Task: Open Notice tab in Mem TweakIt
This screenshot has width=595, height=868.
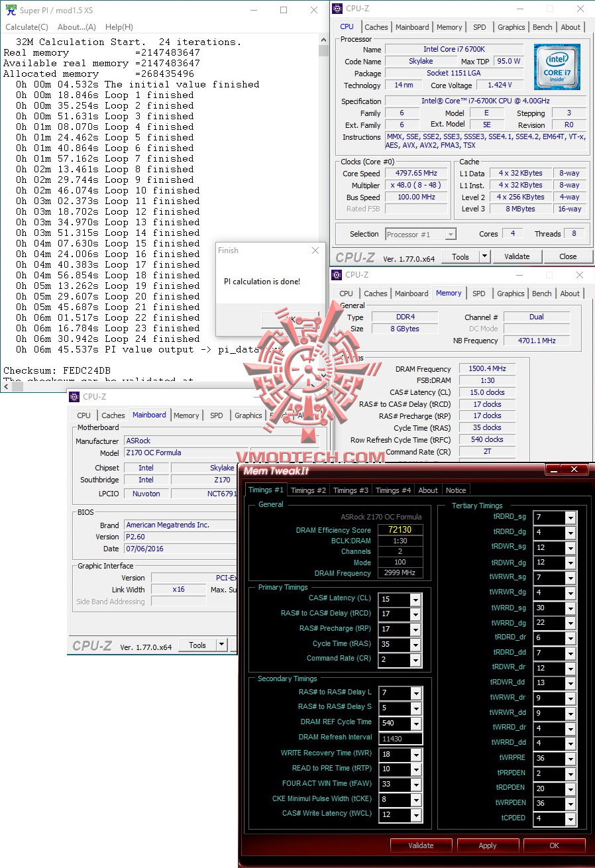Action: 456,490
